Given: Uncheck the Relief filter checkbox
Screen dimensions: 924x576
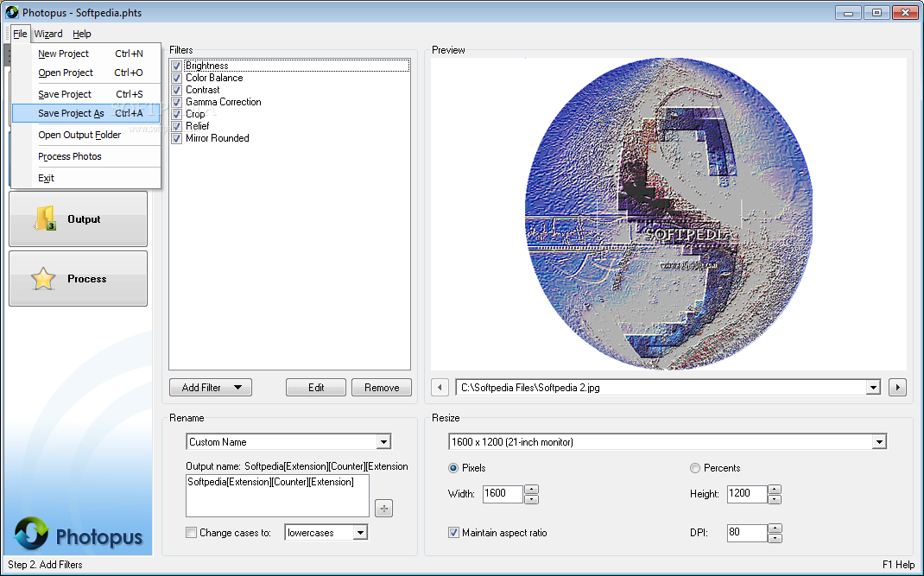Looking at the screenshot, I should [x=176, y=126].
